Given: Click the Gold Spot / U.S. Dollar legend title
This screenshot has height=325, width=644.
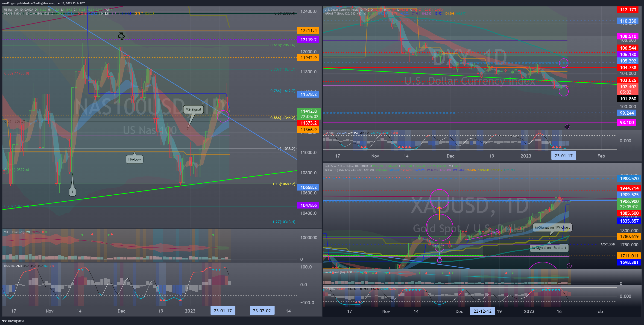Looking at the screenshot, I should pos(346,166).
